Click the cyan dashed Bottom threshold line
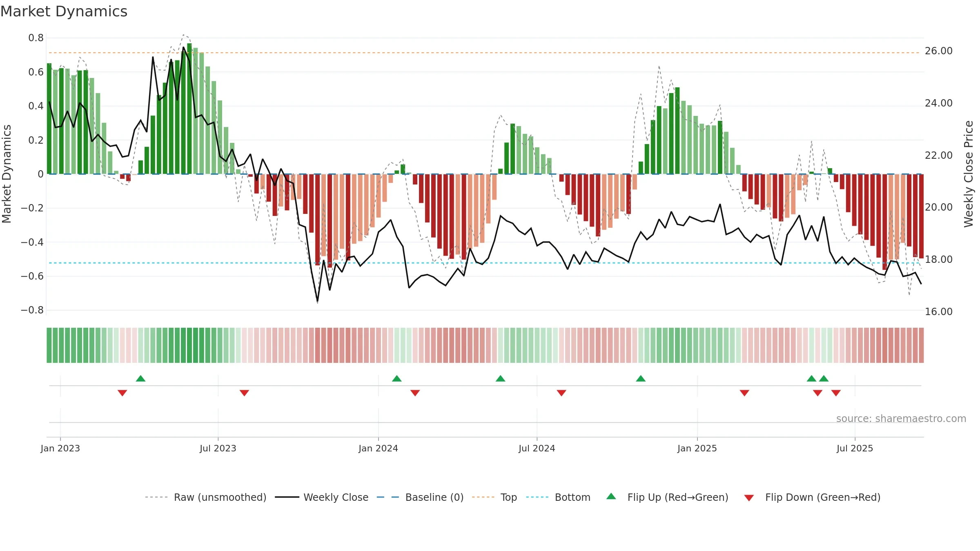The image size is (980, 551). (485, 263)
